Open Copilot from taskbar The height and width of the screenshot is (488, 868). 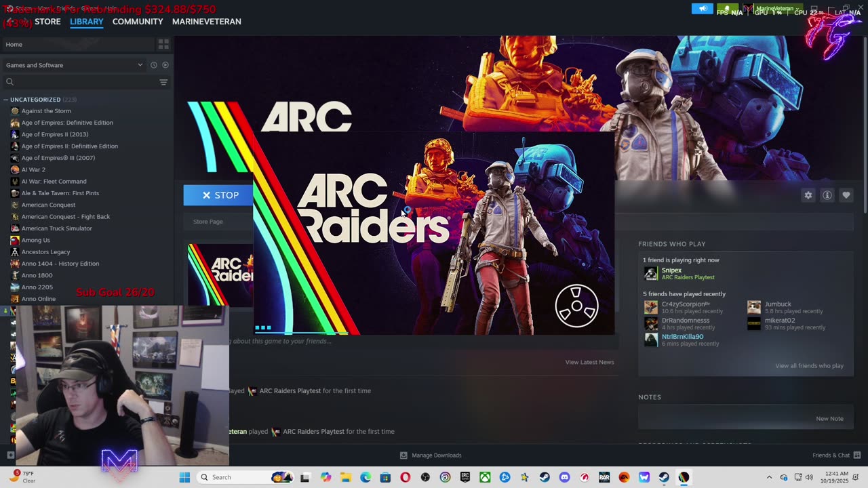click(x=326, y=477)
